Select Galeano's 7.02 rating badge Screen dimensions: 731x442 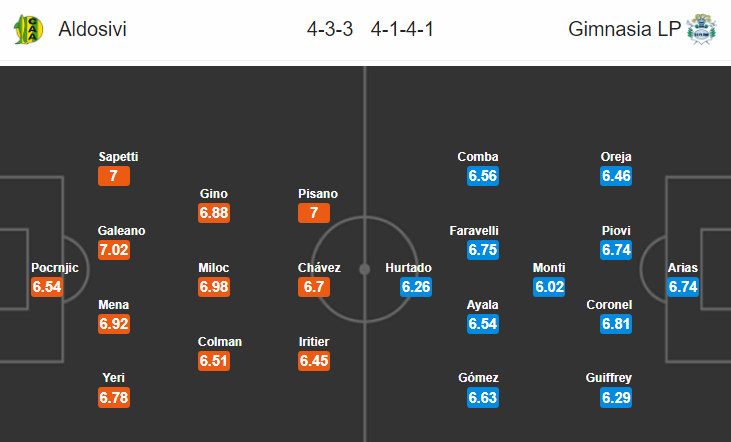pyautogui.click(x=114, y=250)
